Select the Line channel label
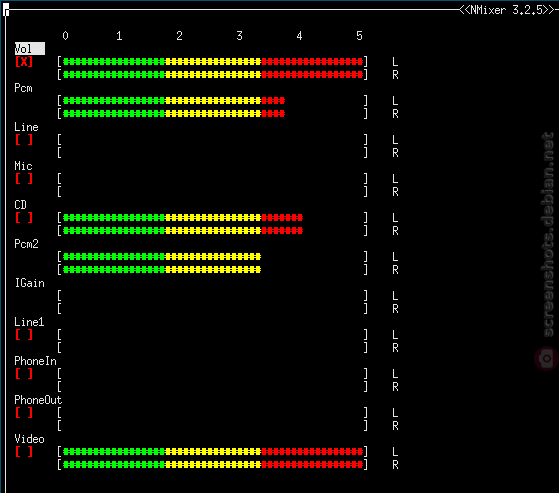The image size is (559, 493). 26,127
